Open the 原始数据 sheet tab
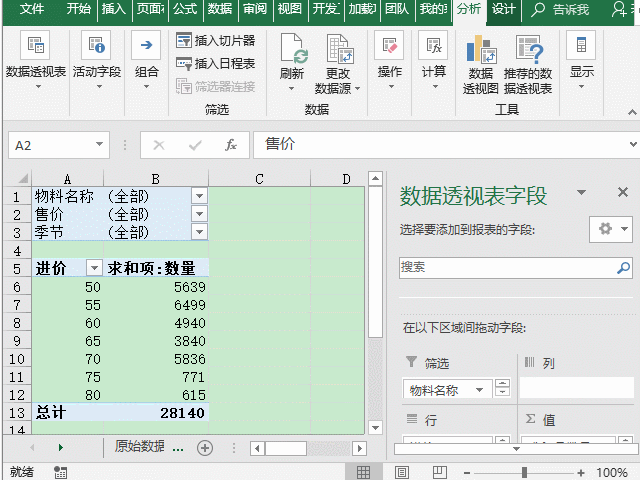 140,447
